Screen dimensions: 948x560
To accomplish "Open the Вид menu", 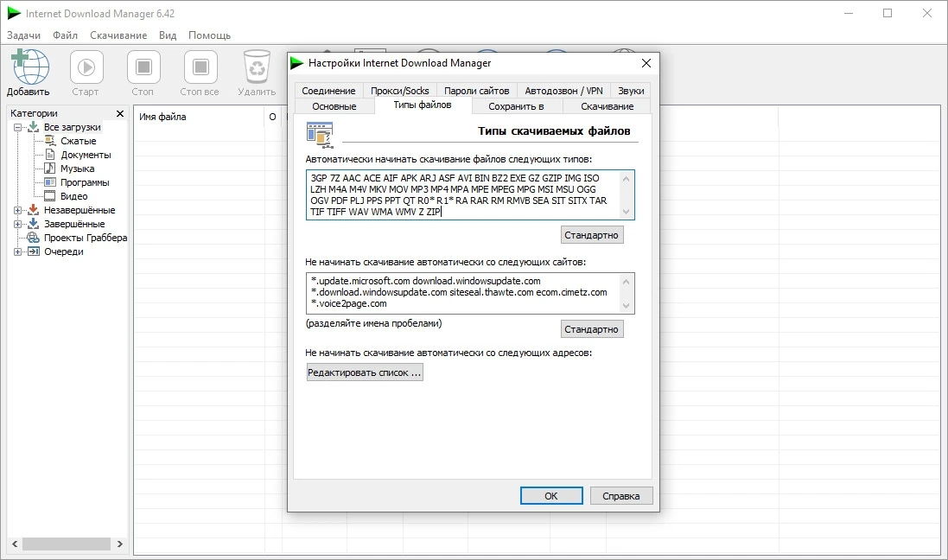I will tap(168, 35).
